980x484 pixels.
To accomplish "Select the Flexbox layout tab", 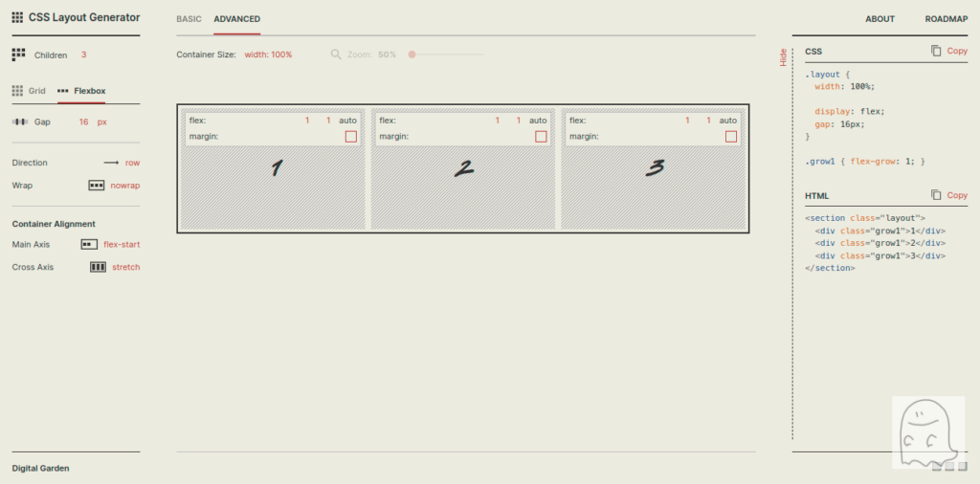I will tap(81, 91).
